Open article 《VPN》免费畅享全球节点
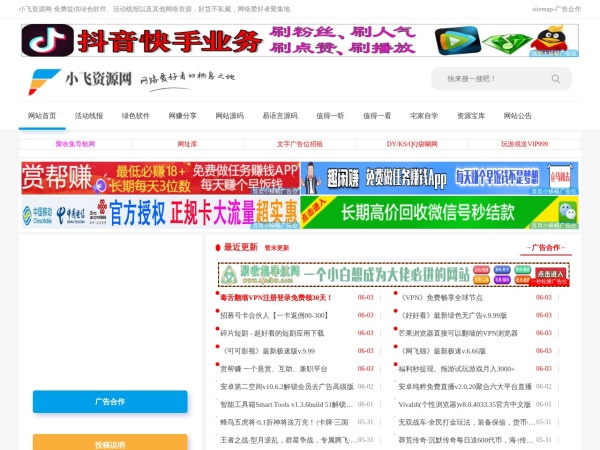The width and height of the screenshot is (600, 450). point(440,298)
